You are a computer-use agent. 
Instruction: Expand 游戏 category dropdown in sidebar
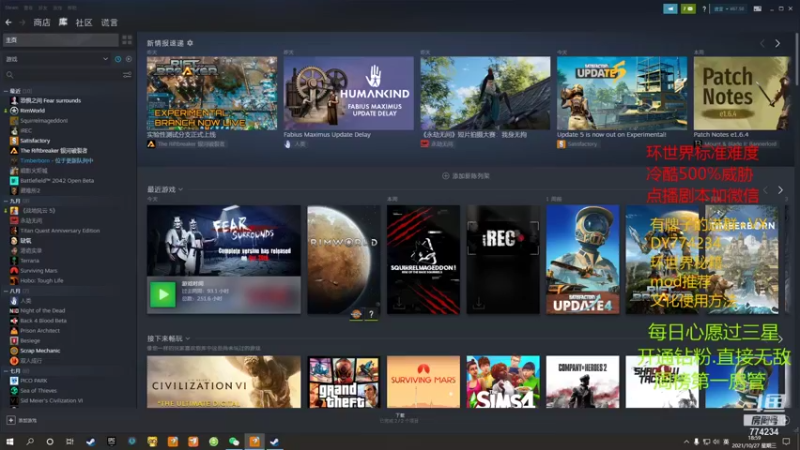pyautogui.click(x=106, y=59)
